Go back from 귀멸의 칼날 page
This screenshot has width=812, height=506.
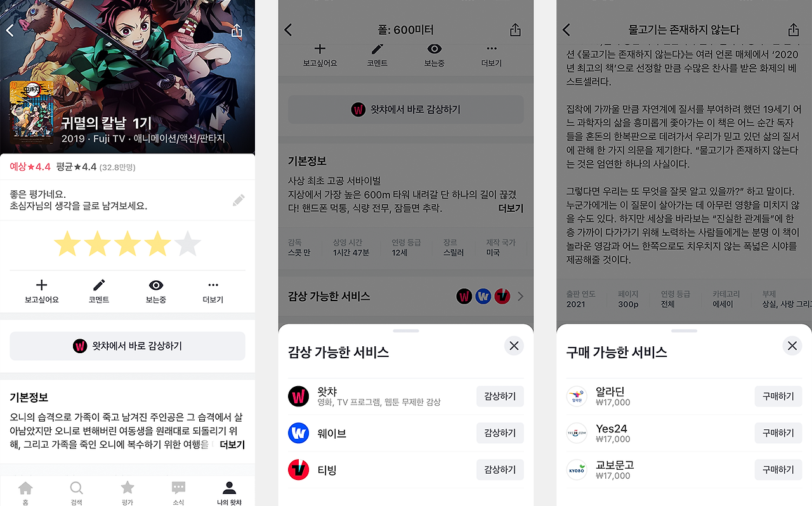point(10,30)
